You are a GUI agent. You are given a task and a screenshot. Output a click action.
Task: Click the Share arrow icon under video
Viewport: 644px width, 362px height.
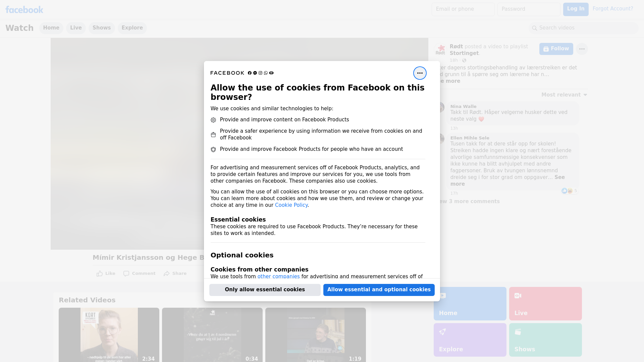point(167,274)
